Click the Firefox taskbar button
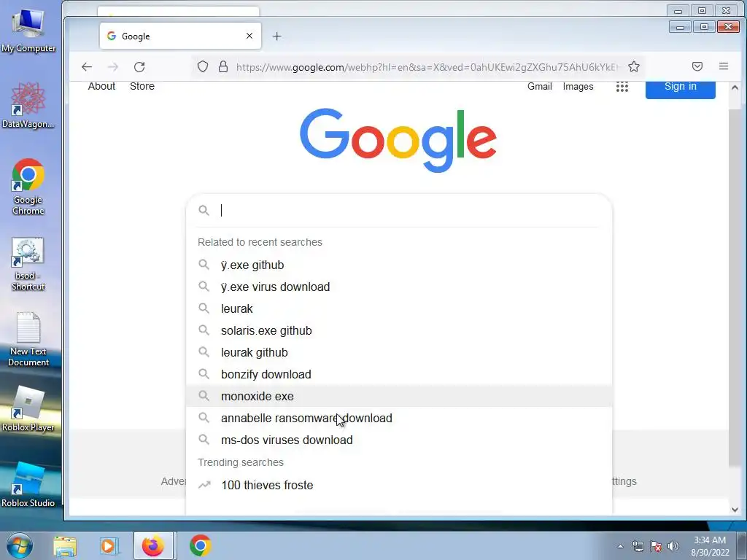 [x=154, y=546]
